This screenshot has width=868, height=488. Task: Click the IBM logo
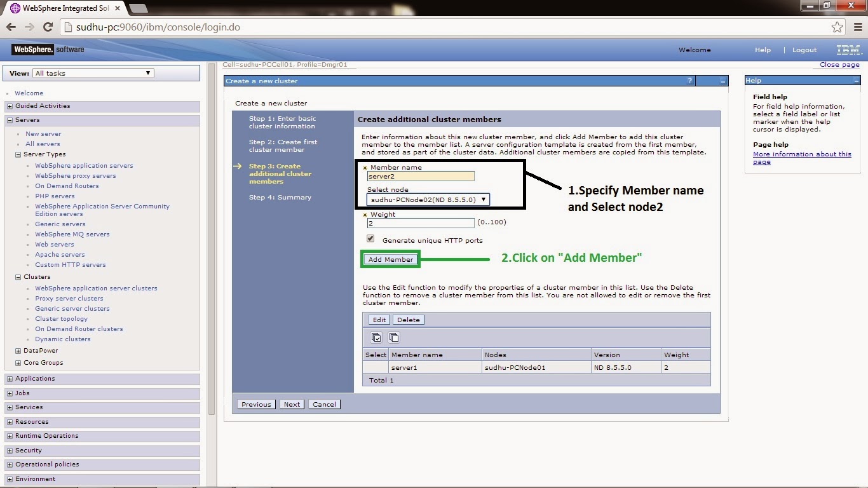[x=848, y=50]
